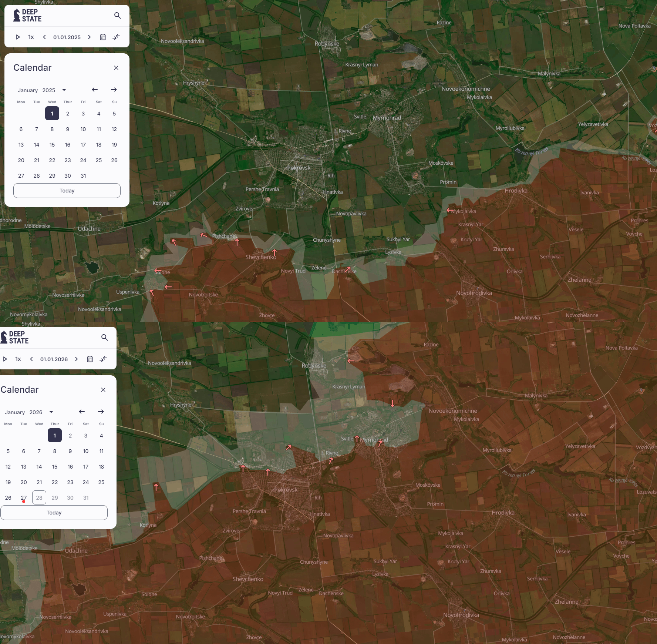Toggle calendar icon beside 01.01.2026 date
The width and height of the screenshot is (657, 644).
pos(90,359)
